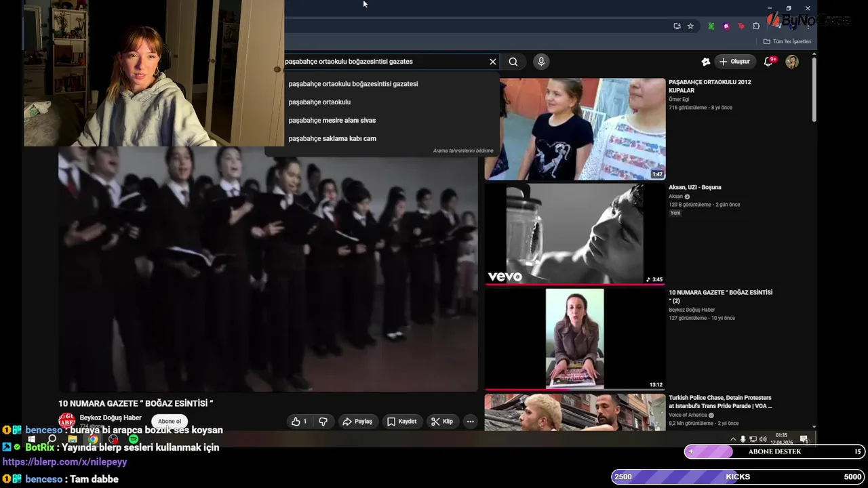
Task: Open the purple browser extension icon
Action: click(726, 26)
